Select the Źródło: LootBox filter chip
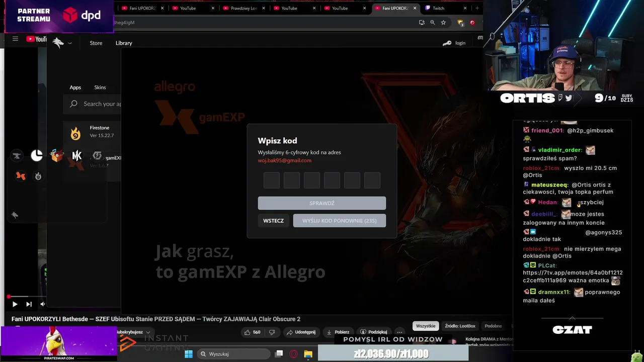 [x=460, y=326]
